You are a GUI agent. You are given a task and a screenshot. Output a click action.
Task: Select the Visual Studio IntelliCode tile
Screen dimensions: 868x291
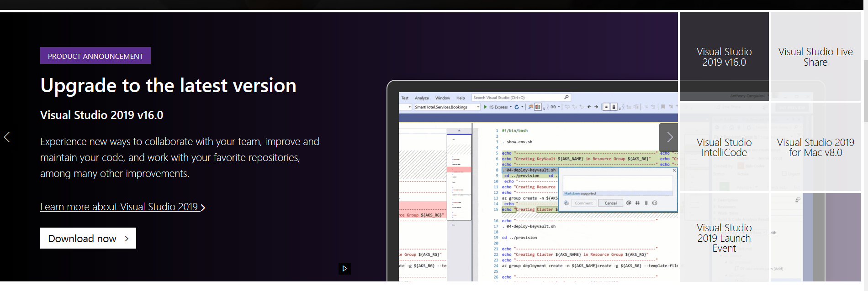tap(724, 147)
